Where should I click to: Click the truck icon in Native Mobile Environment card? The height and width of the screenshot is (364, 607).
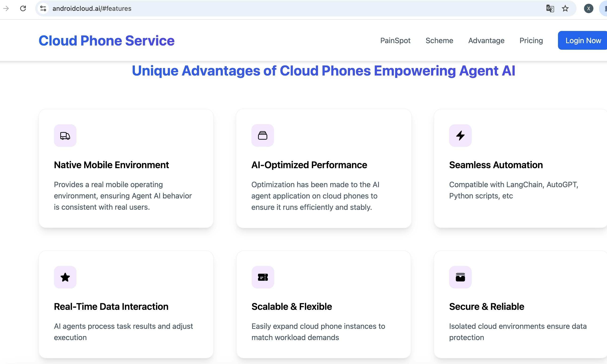(65, 136)
